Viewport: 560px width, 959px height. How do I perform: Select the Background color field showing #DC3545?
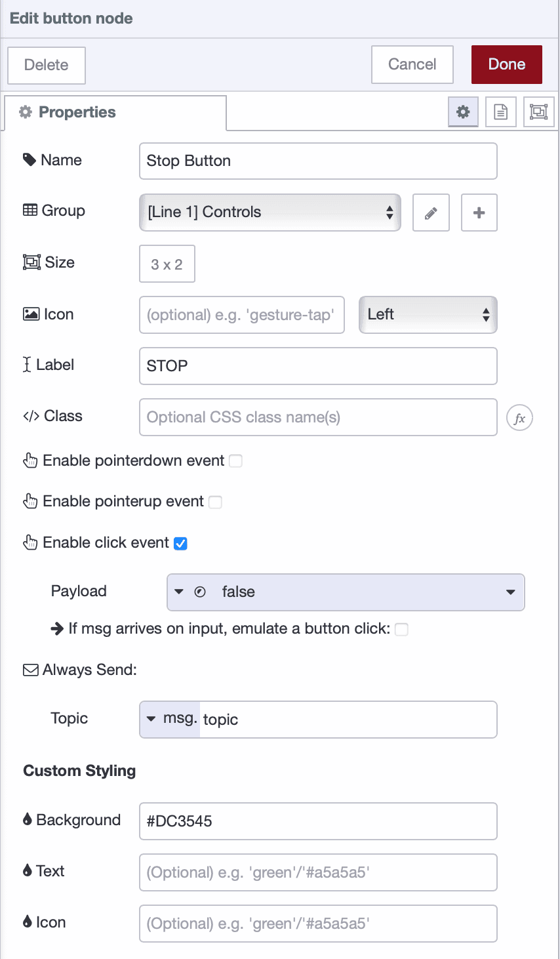click(318, 821)
